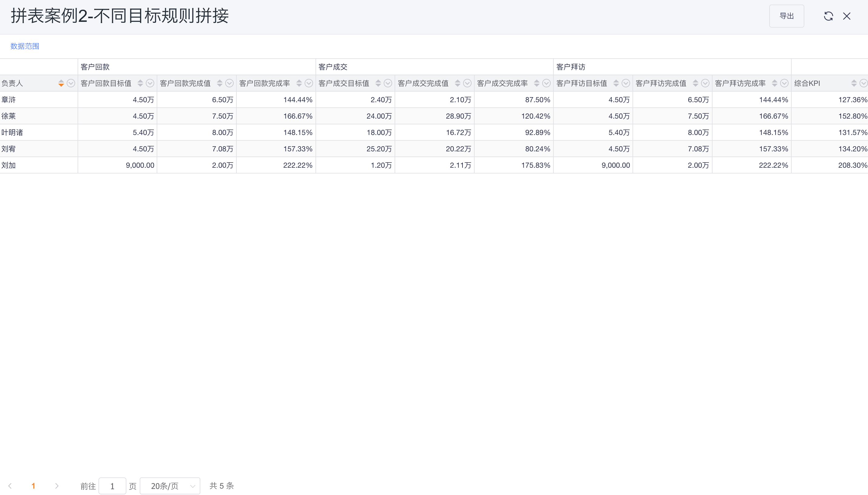Click the report title 拼表案例2-不同目标规则拼接
868x495 pixels.
coord(120,16)
